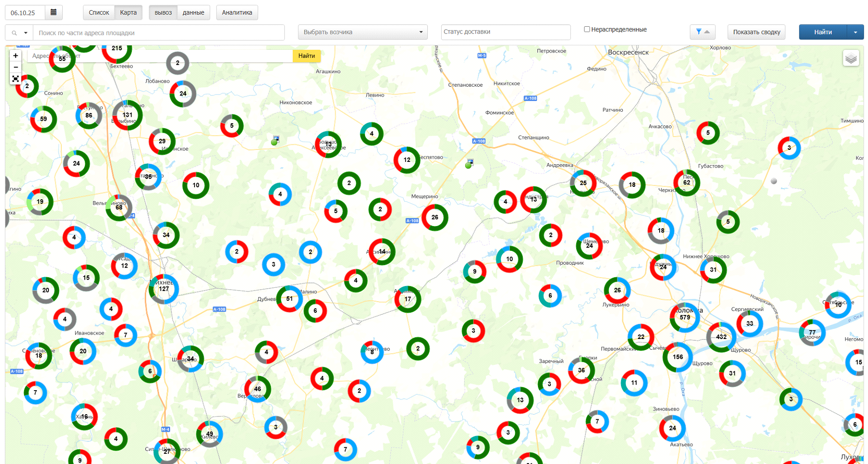The image size is (868, 464).
Task: Click the blue filter funnel icon
Action: pyautogui.click(x=699, y=32)
